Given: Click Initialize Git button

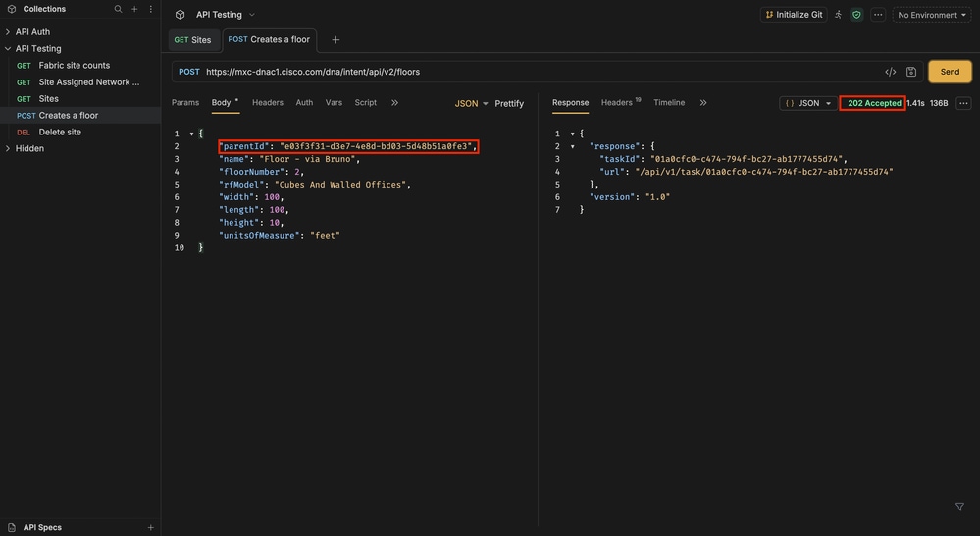Looking at the screenshot, I should click(x=794, y=15).
